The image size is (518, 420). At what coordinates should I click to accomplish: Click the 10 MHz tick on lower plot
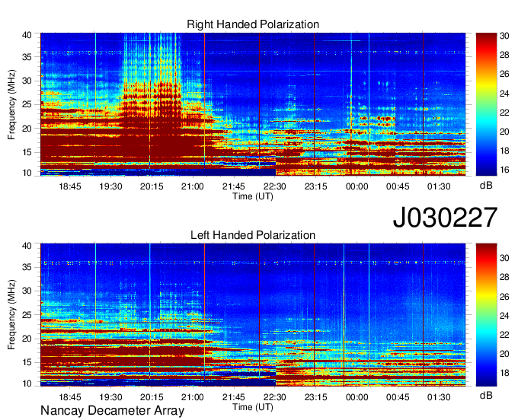pyautogui.click(x=27, y=383)
